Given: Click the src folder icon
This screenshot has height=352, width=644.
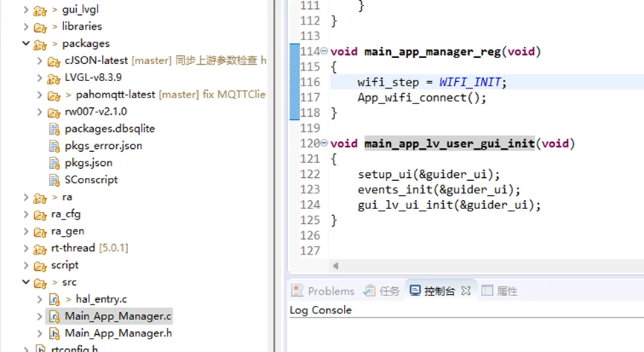Looking at the screenshot, I should pyautogui.click(x=40, y=284).
